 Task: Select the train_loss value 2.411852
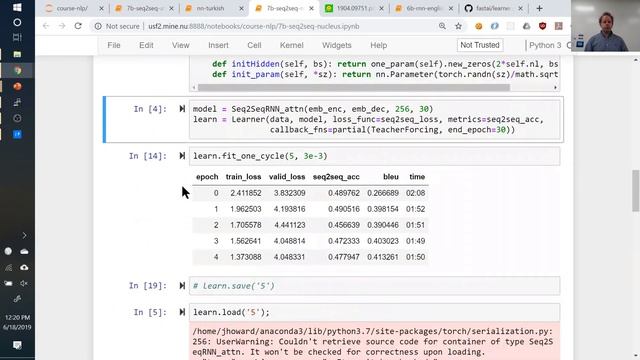(246, 193)
